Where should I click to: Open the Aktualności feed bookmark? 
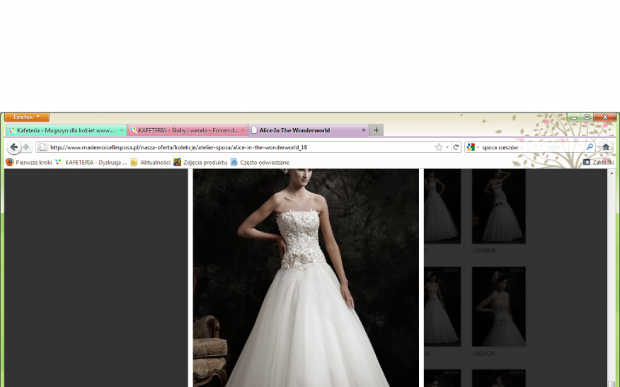click(150, 162)
